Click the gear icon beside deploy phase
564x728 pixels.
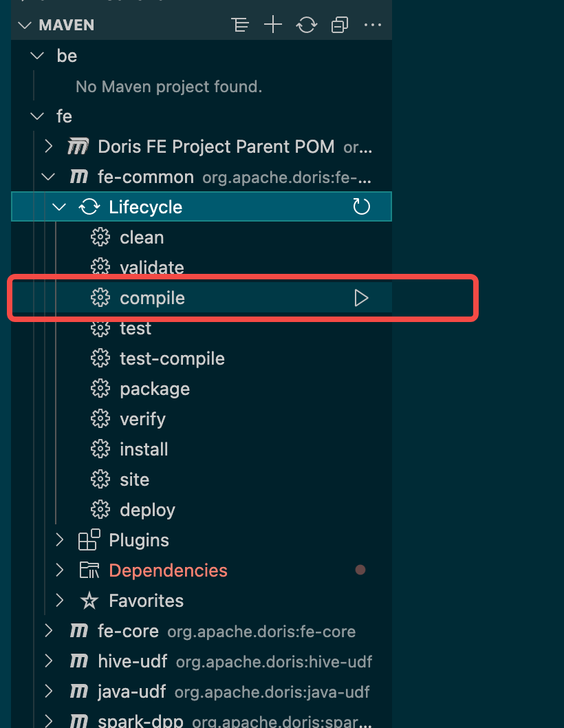click(x=100, y=509)
